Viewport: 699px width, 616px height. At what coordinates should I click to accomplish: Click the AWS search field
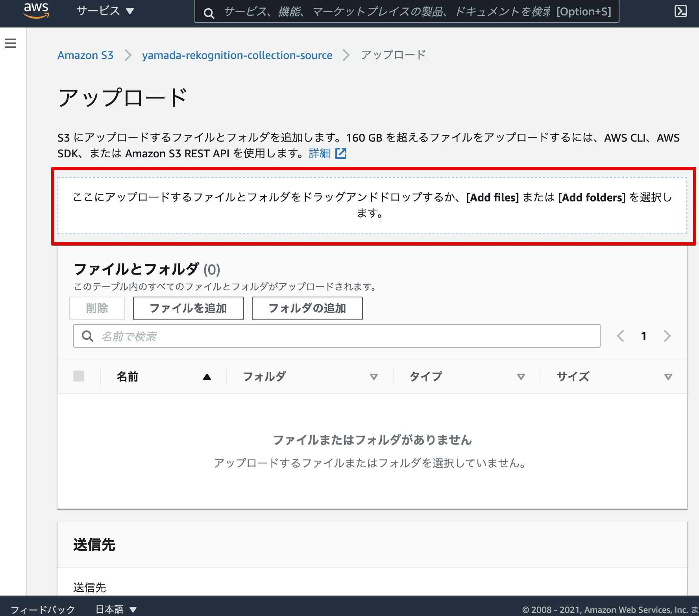point(407,11)
